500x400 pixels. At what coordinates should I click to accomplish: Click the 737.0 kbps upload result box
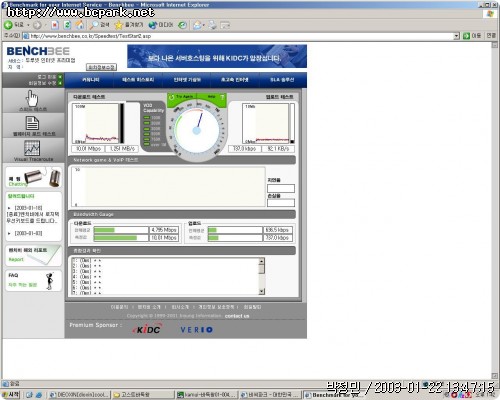click(x=244, y=149)
